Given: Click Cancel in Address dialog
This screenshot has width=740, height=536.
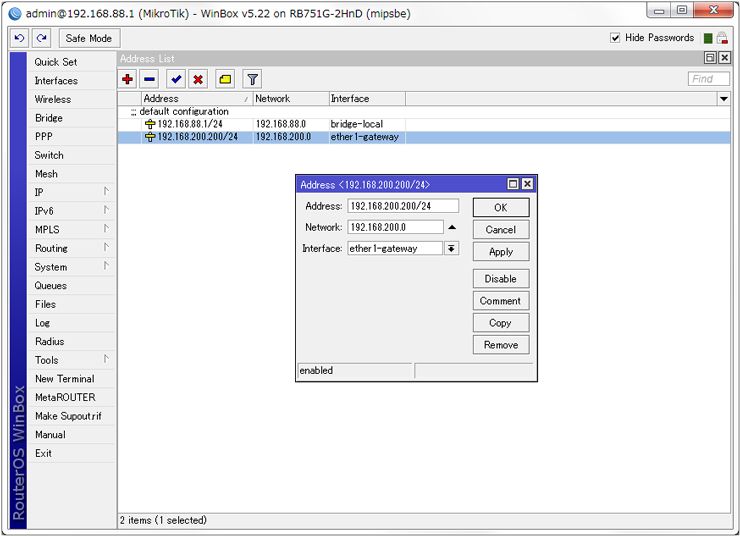Looking at the screenshot, I should (501, 230).
